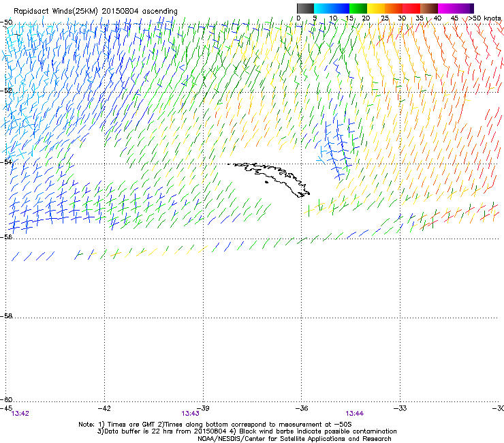Click the yellow 20-25 knots legend swatch
The height and width of the screenshot is (443, 504).
[x=376, y=8]
